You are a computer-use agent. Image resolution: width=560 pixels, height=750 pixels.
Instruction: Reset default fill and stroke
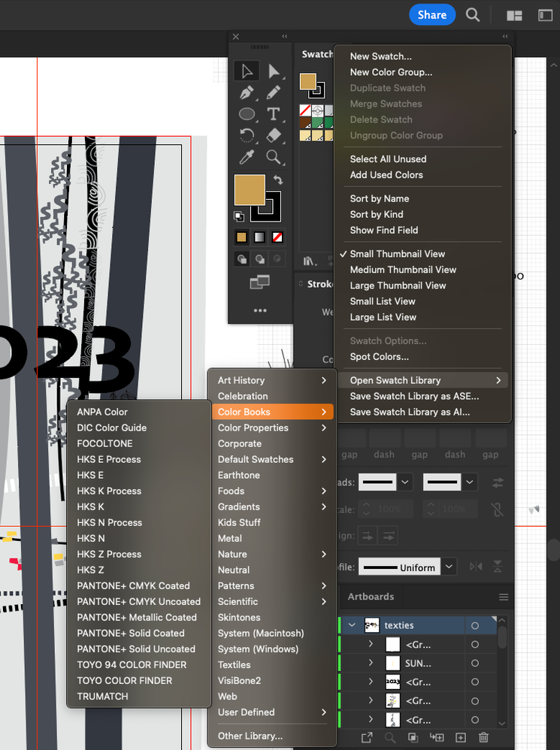238,216
